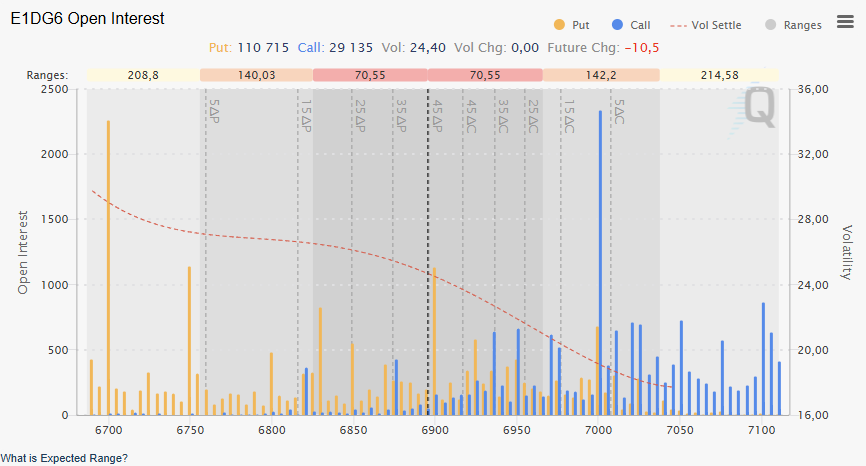The image size is (866, 466).
Task: Click the blue Call legend dot
Action: (617, 25)
